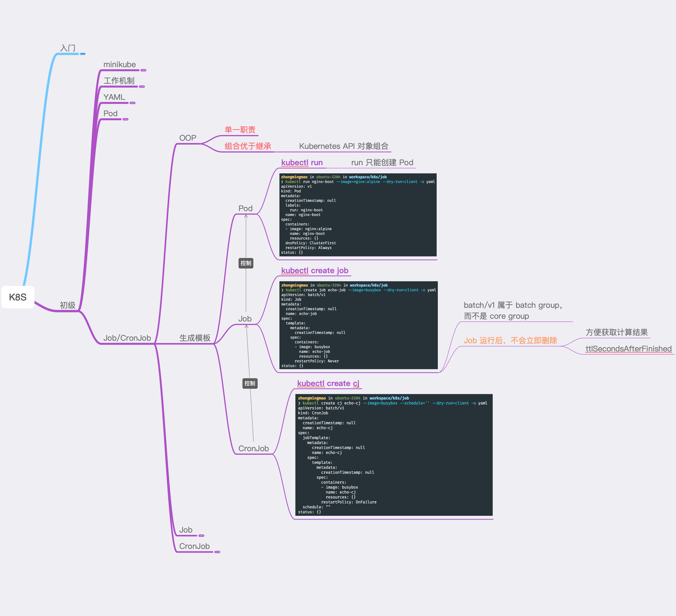
Task: Click the kubectl run heading
Action: (x=302, y=163)
